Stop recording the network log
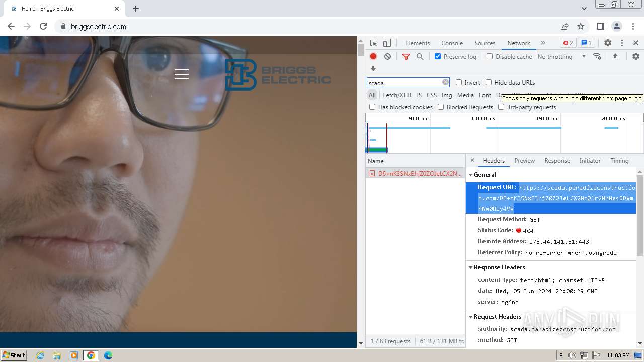 [x=373, y=57]
